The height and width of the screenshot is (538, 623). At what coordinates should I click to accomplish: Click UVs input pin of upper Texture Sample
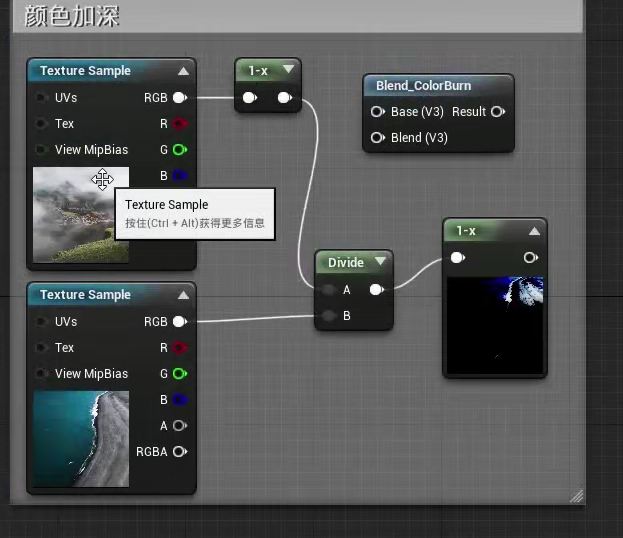(41, 98)
